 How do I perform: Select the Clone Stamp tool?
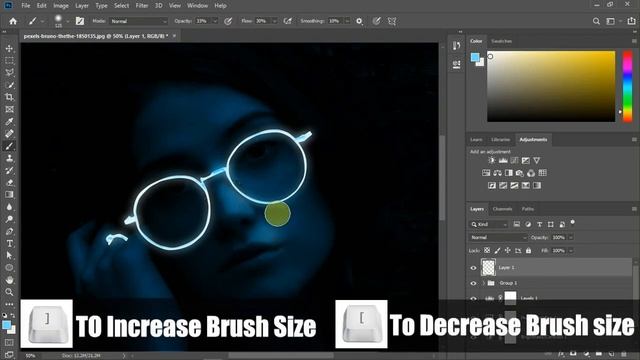point(9,158)
